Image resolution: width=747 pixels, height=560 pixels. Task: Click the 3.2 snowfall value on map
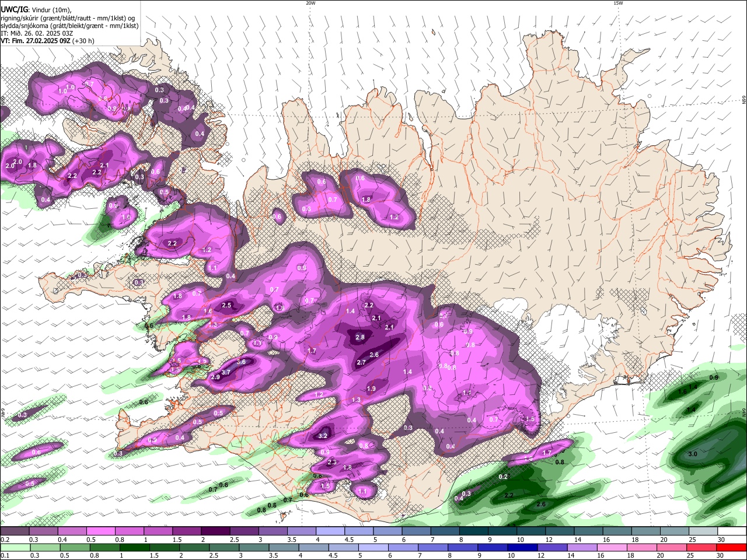[323, 436]
